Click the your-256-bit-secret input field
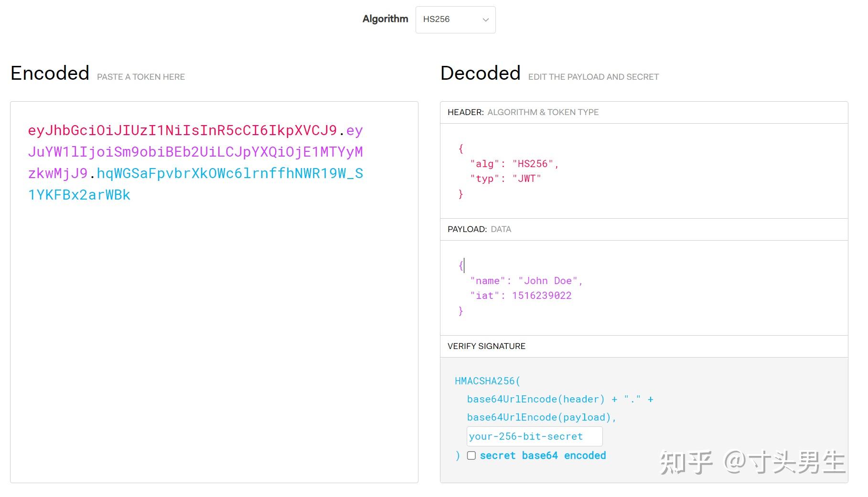Screen dimensions: 868x497 click(x=534, y=436)
